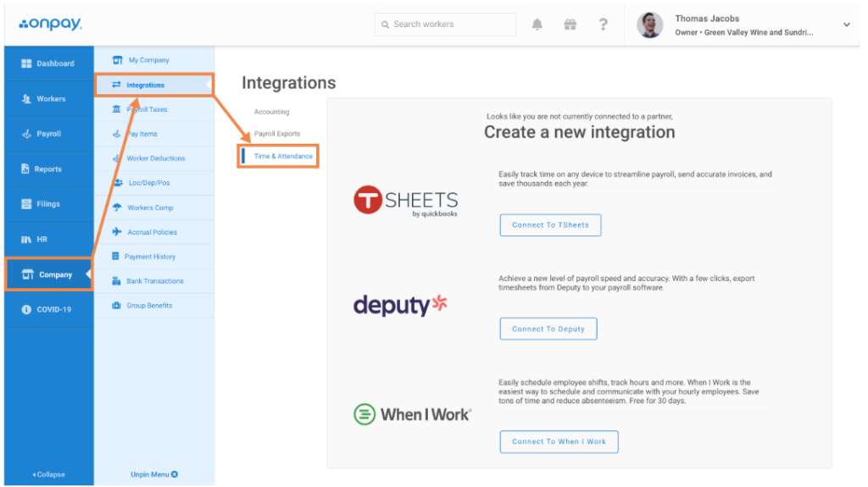The width and height of the screenshot is (868, 487).
Task: Open Worker Deductions submenu item
Action: click(x=154, y=158)
